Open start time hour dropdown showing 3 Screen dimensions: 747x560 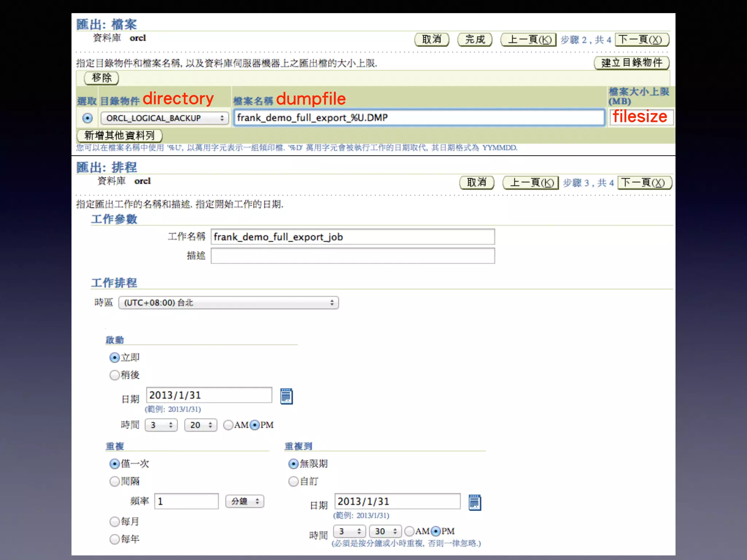tap(161, 425)
